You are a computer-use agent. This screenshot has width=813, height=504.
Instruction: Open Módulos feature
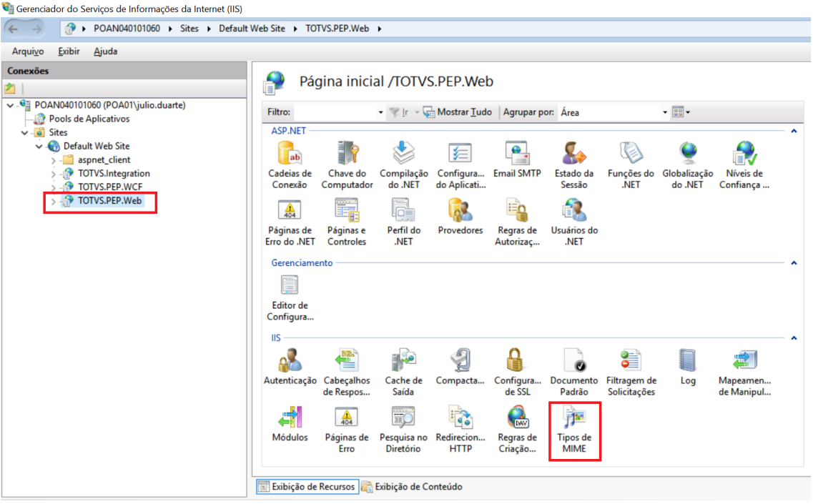coord(290,424)
